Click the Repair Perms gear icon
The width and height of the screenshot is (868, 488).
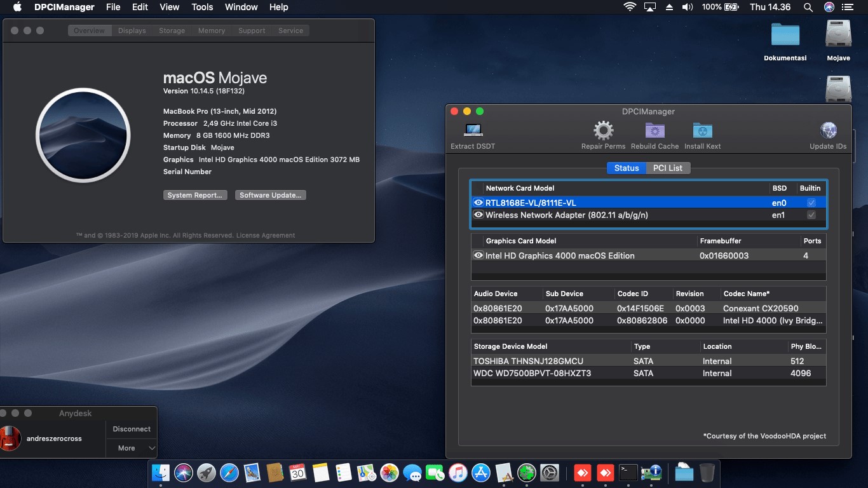coord(602,130)
